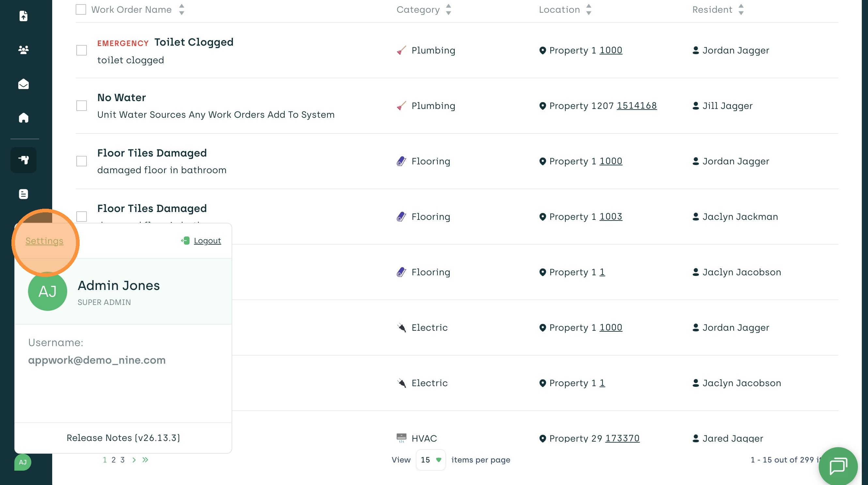Open the inbox envelope sidebar icon

point(23,84)
